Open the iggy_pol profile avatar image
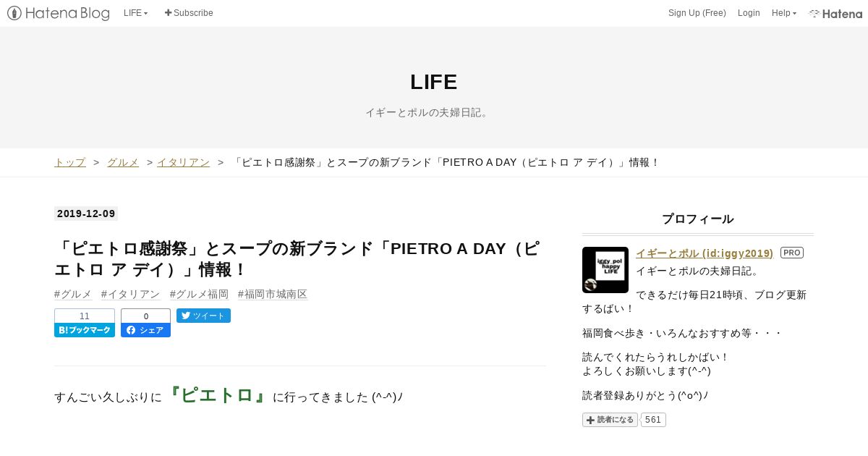 [x=605, y=270]
